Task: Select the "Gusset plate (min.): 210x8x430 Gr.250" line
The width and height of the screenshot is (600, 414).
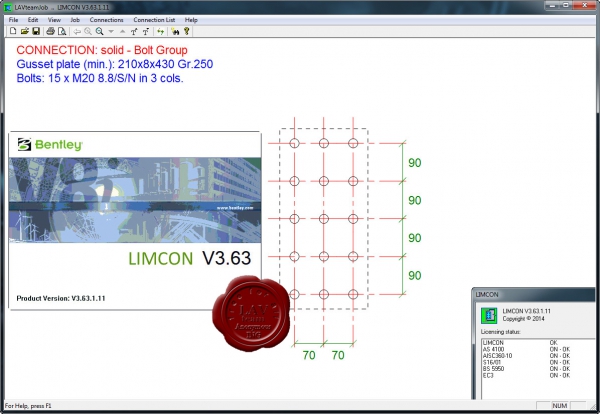Action: tap(115, 64)
